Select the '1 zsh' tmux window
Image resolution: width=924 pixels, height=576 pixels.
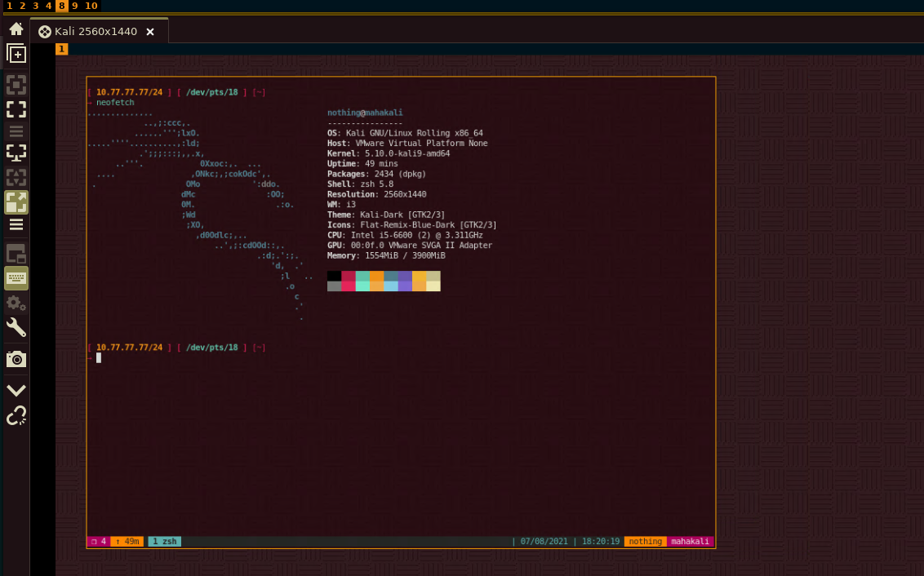click(164, 541)
